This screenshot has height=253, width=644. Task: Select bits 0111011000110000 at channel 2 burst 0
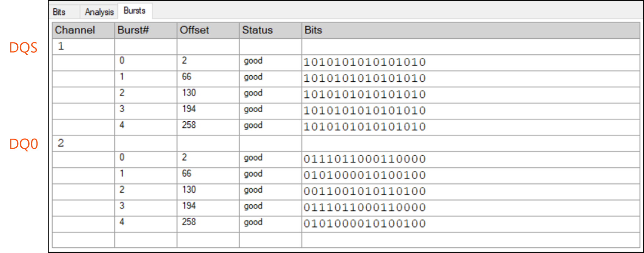(x=364, y=159)
